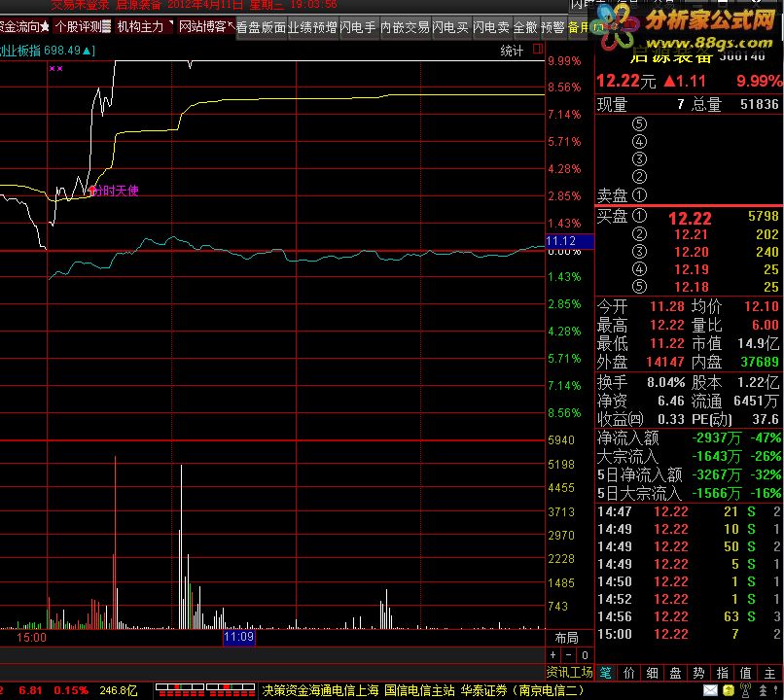Click the 11:09 time cursor marker
784x700 pixels.
(x=239, y=637)
